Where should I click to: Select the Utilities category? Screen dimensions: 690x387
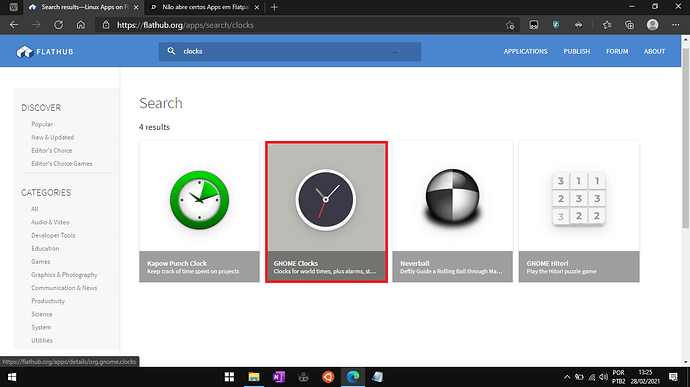click(42, 341)
